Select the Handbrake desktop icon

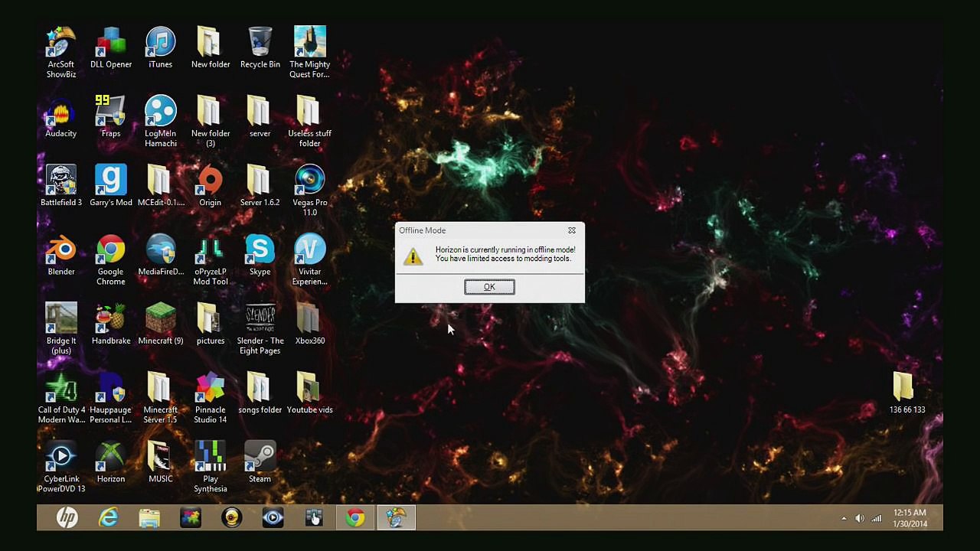(111, 323)
